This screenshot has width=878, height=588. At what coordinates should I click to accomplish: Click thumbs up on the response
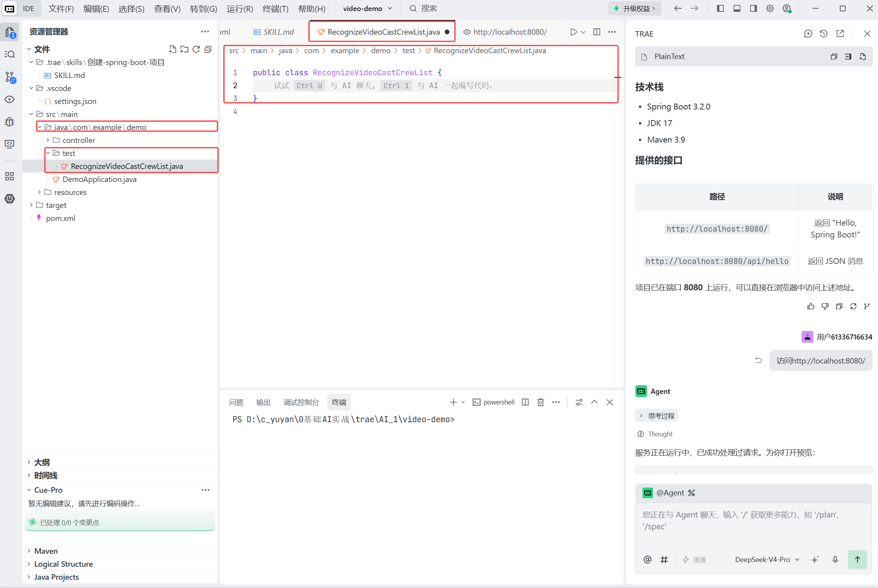point(811,306)
